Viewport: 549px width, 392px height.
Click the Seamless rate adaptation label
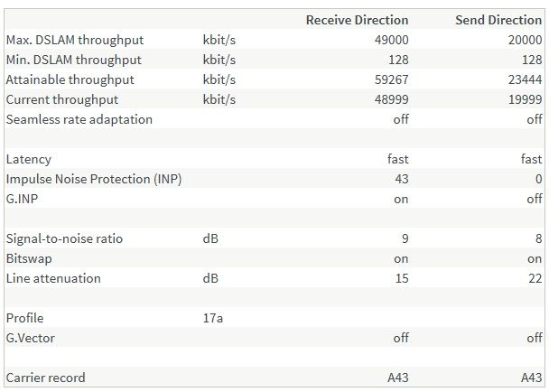(x=79, y=119)
